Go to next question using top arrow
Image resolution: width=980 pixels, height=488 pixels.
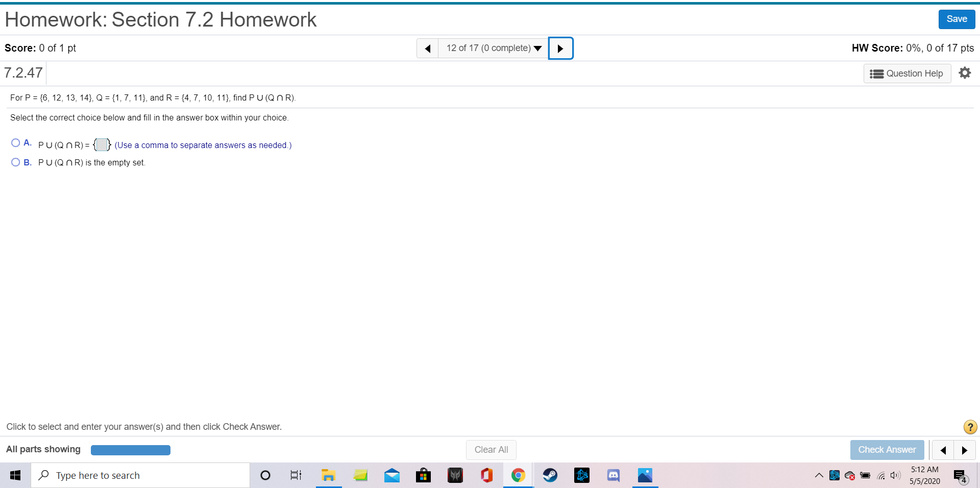click(560, 48)
